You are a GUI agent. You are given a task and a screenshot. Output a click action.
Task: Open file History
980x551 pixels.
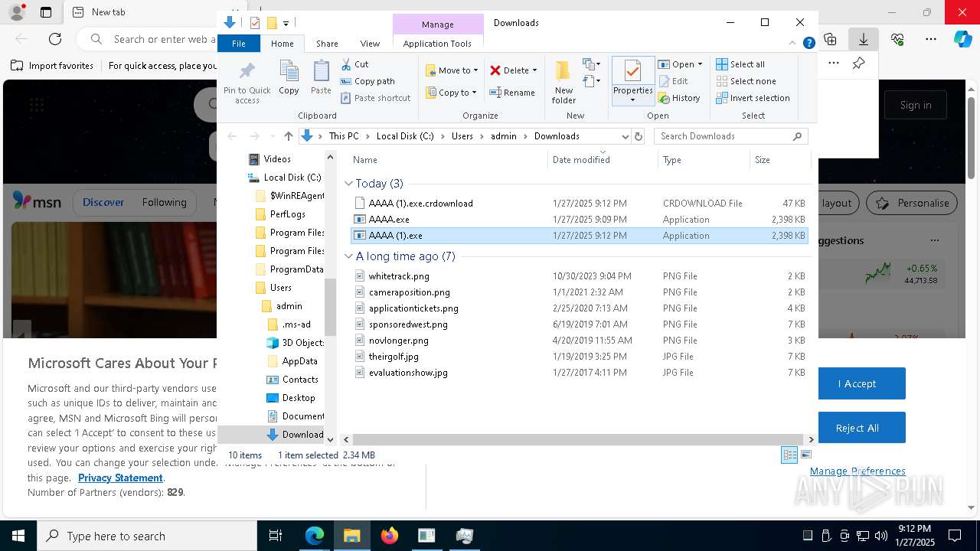point(679,98)
